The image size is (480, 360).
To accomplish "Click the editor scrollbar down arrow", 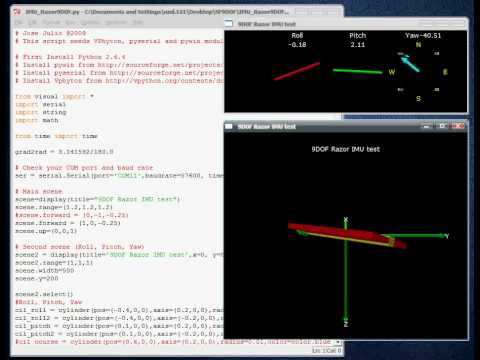I will pyautogui.click(x=338, y=342).
